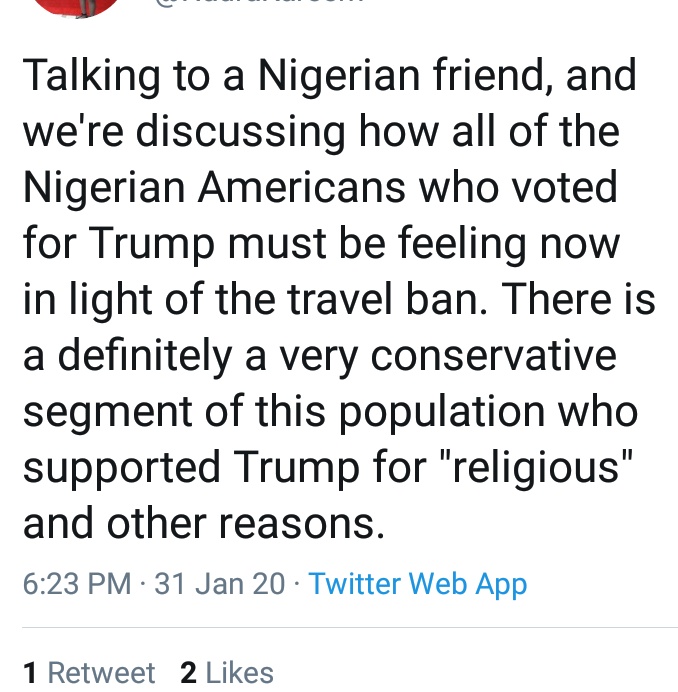Click the likes count number 2
Viewport: 678px width, 692px height.
pos(188,673)
